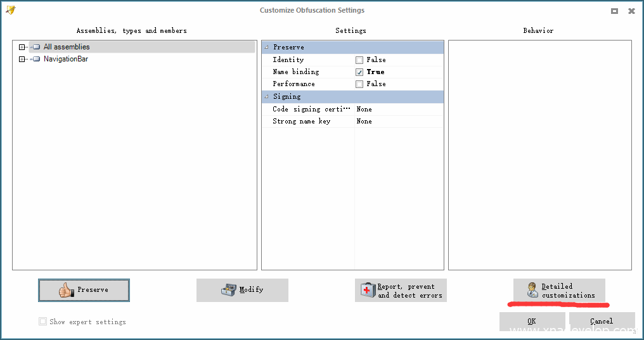Click the first-aid kit icon for error reporting

point(368,291)
